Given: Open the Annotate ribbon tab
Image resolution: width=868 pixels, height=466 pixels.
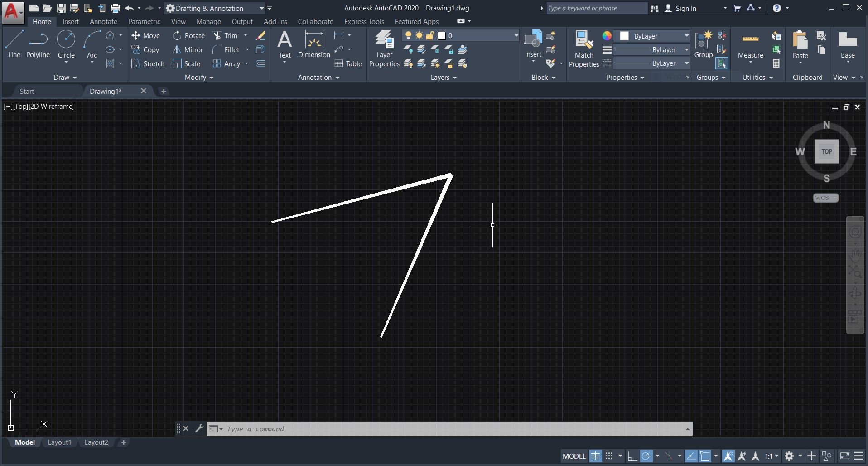Looking at the screenshot, I should (x=103, y=21).
